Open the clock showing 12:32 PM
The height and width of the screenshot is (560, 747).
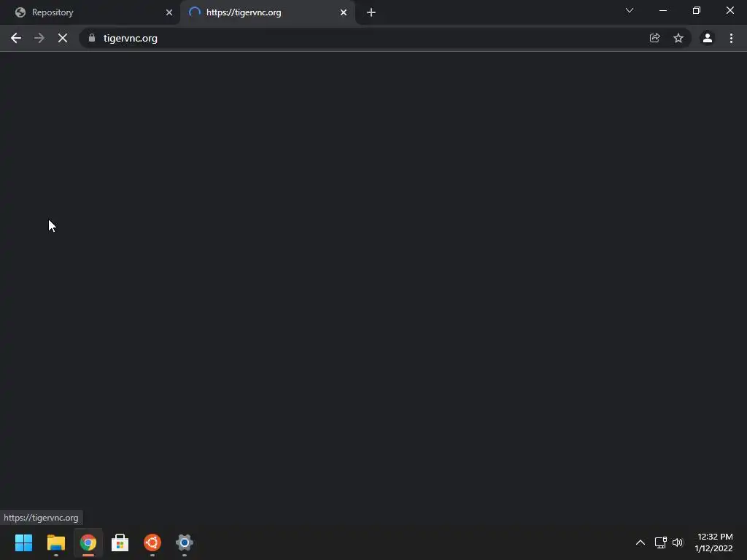713,542
